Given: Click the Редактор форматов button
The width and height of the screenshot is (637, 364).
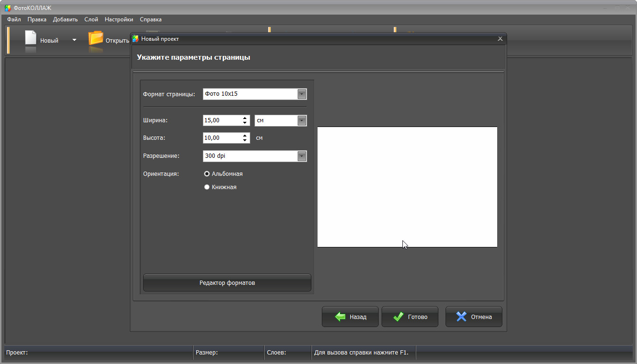Looking at the screenshot, I should pos(227,283).
